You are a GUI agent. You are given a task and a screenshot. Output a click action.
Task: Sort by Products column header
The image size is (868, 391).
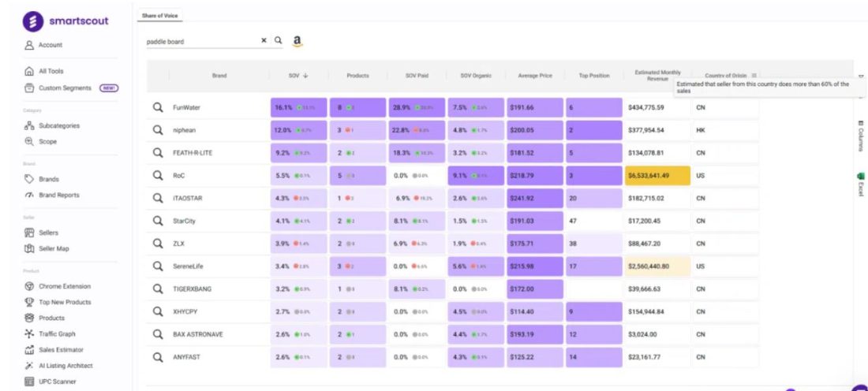click(357, 76)
